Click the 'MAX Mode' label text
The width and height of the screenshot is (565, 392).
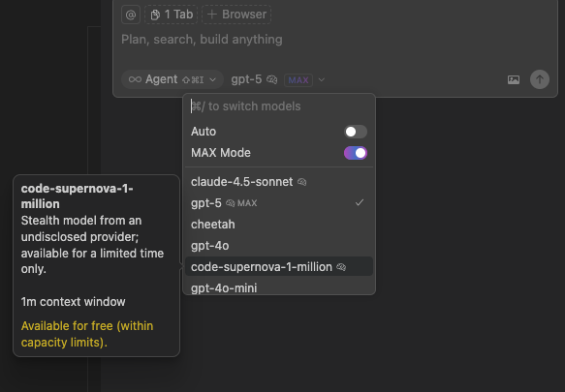pos(221,153)
